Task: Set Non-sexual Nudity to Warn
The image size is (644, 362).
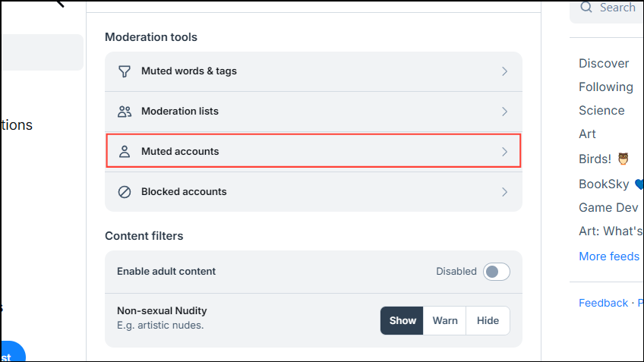Action: pos(445,320)
